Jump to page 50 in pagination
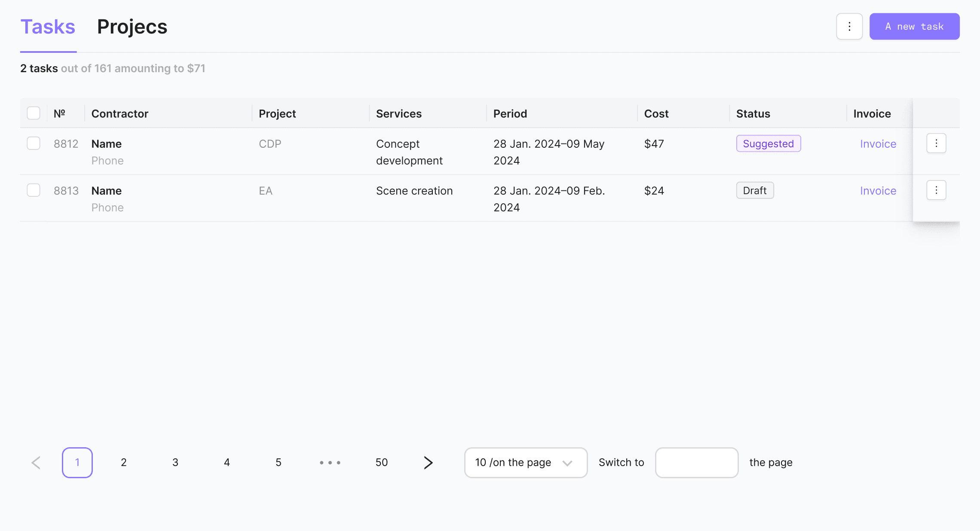The height and width of the screenshot is (531, 980). (381, 463)
